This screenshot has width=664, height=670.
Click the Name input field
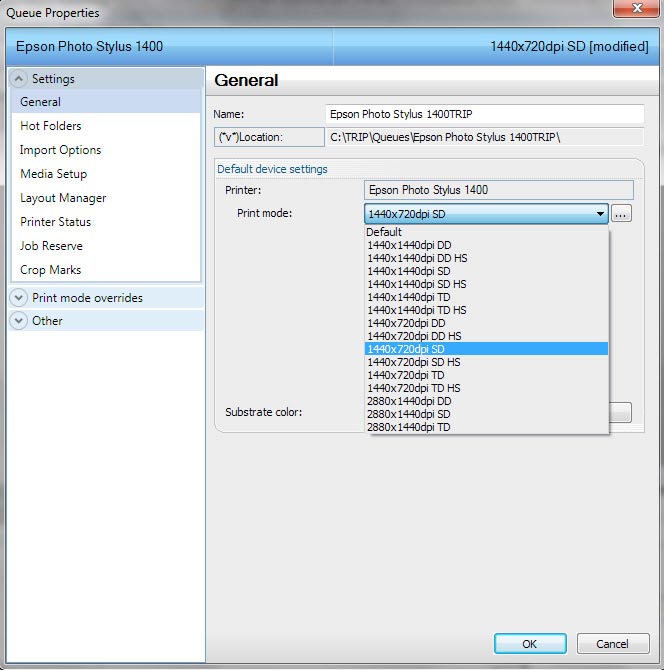pyautogui.click(x=485, y=114)
